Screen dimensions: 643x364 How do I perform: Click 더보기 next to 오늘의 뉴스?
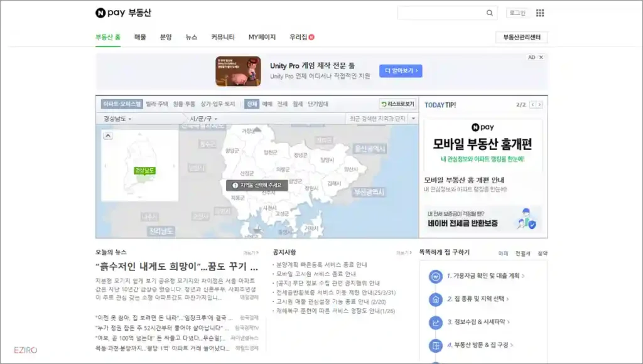(x=251, y=253)
